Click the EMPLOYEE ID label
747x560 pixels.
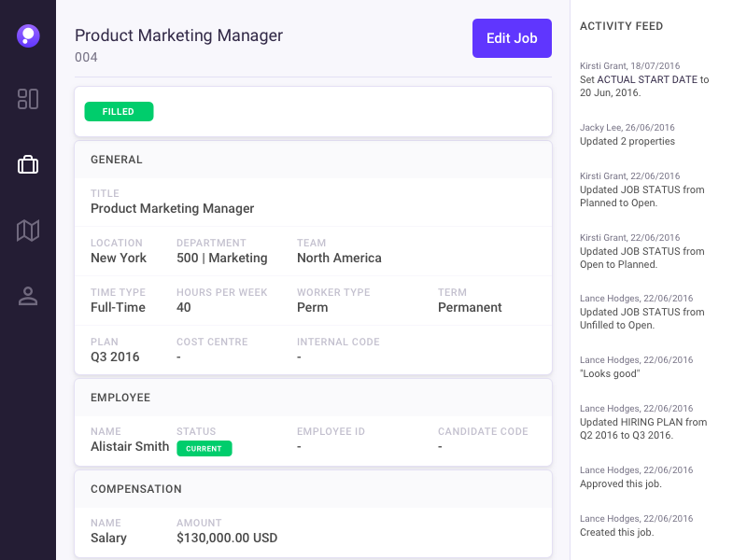[x=331, y=431]
